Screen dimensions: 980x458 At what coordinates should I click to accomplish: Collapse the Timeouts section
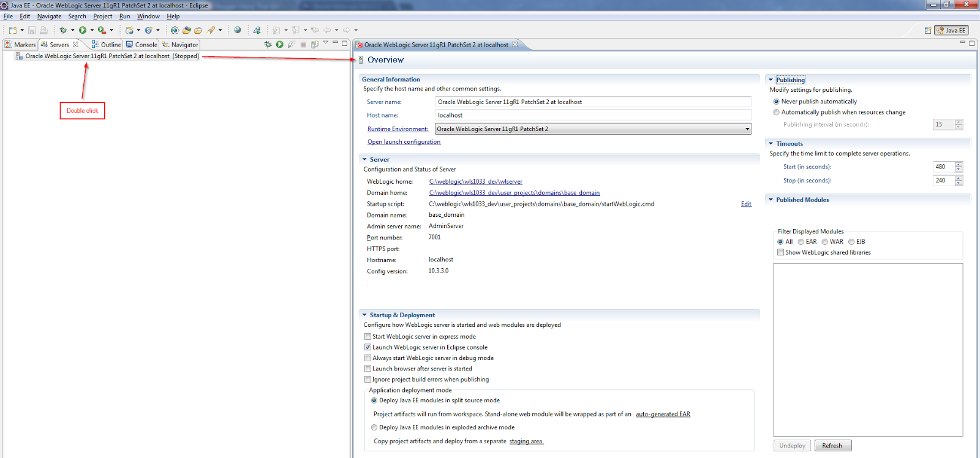pyautogui.click(x=771, y=143)
